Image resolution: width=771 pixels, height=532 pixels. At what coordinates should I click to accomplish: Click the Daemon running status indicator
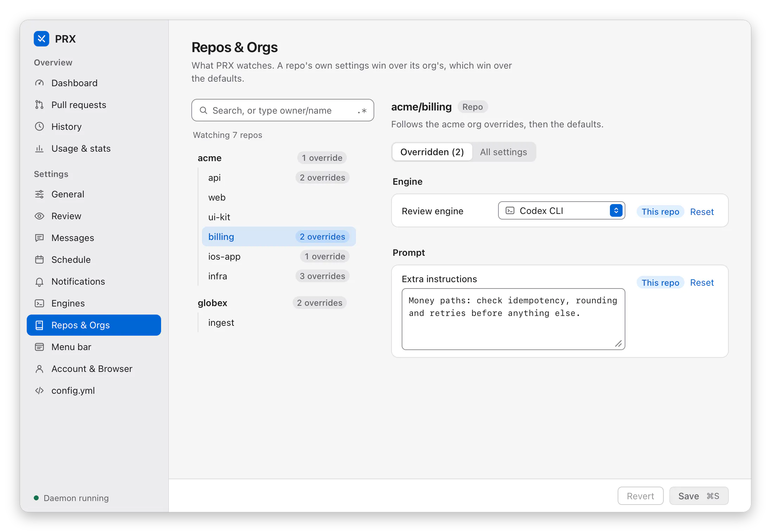pos(71,498)
